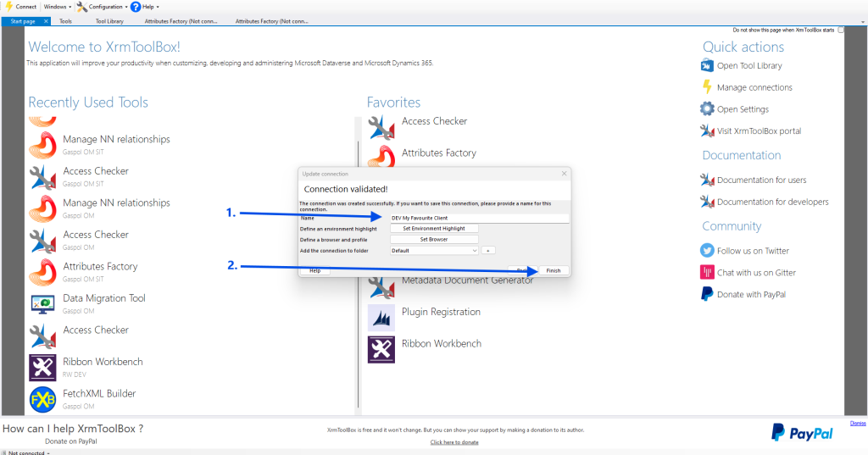Click the Set Environment Highlight button
The height and width of the screenshot is (455, 868).
pos(434,229)
